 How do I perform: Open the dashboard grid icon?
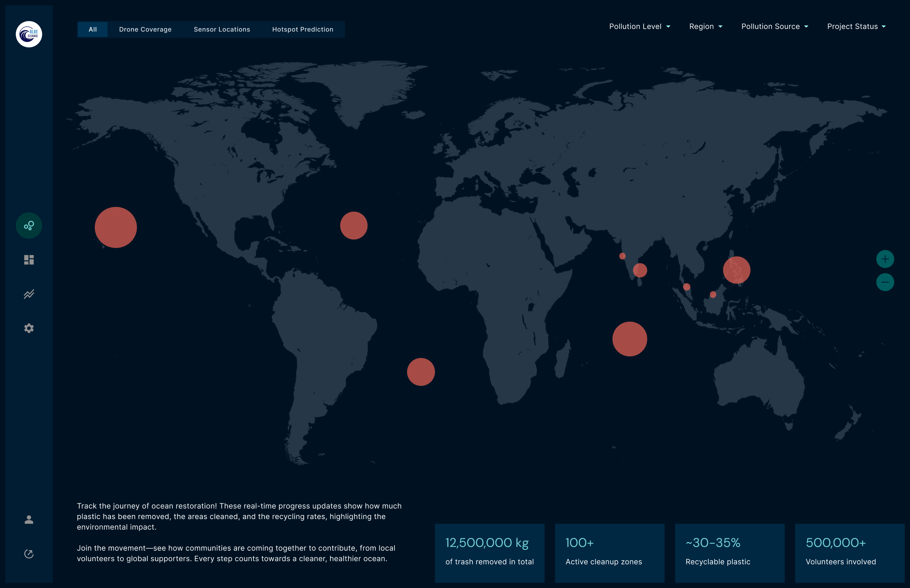pos(29,260)
